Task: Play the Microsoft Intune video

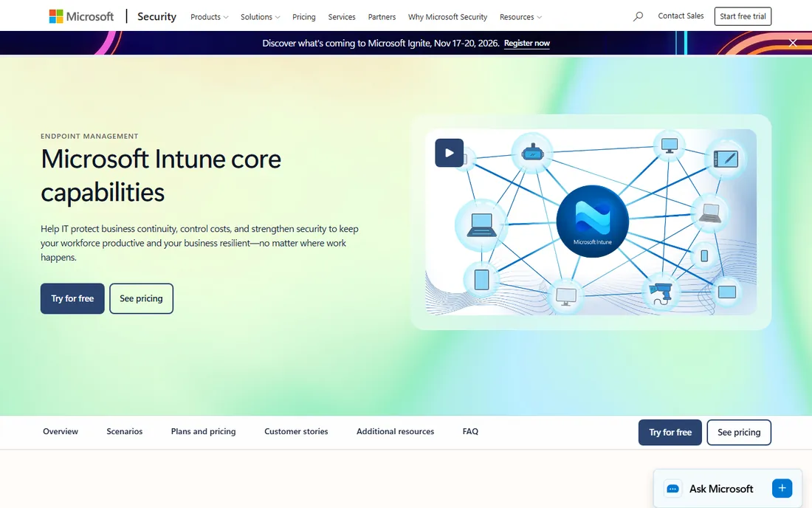Action: [449, 153]
